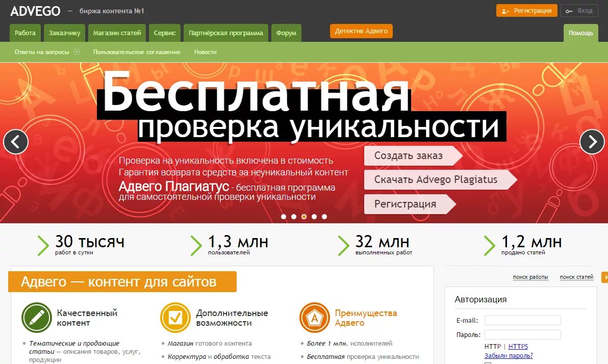This screenshot has height=364, width=608.
Task: Open the Работа tab
Action: tap(25, 33)
